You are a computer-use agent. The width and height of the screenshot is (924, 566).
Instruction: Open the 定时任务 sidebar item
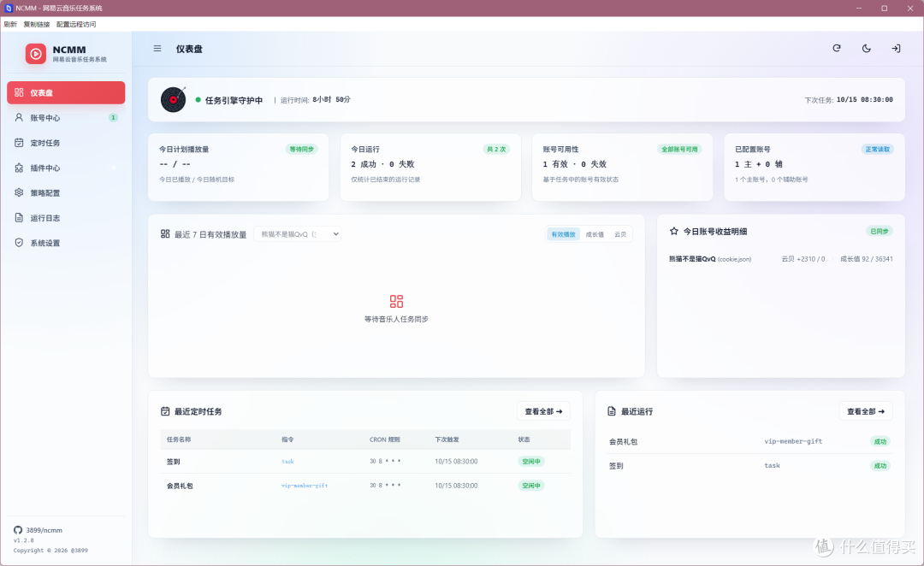coord(66,143)
